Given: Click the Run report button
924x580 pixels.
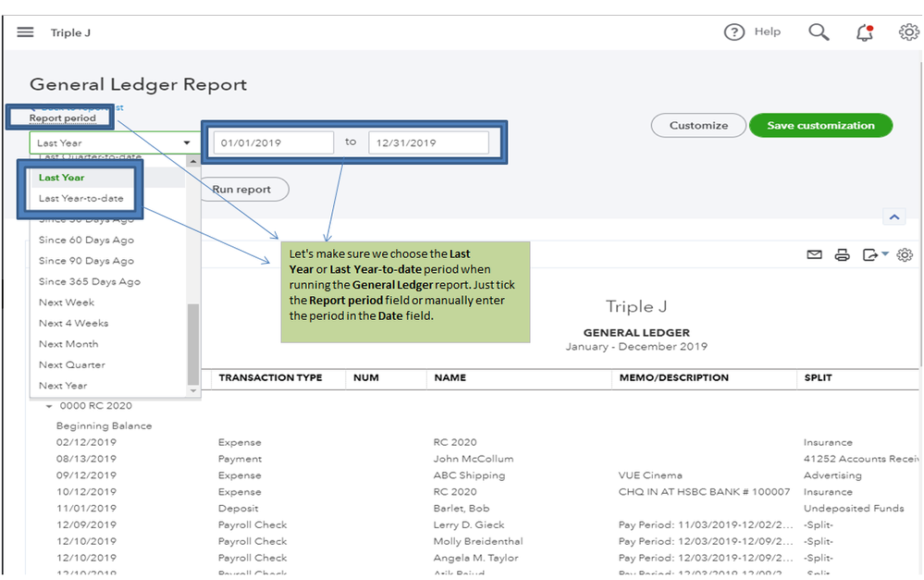Looking at the screenshot, I should point(242,190).
